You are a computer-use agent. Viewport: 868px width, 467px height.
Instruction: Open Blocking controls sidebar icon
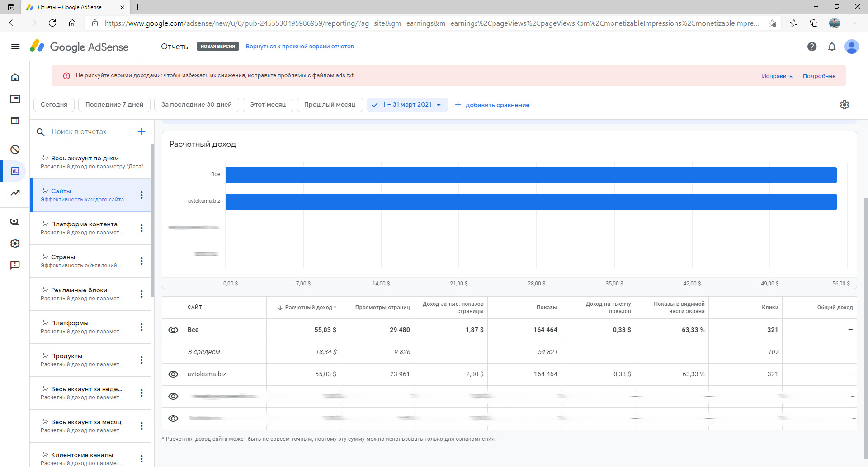pyautogui.click(x=15, y=149)
